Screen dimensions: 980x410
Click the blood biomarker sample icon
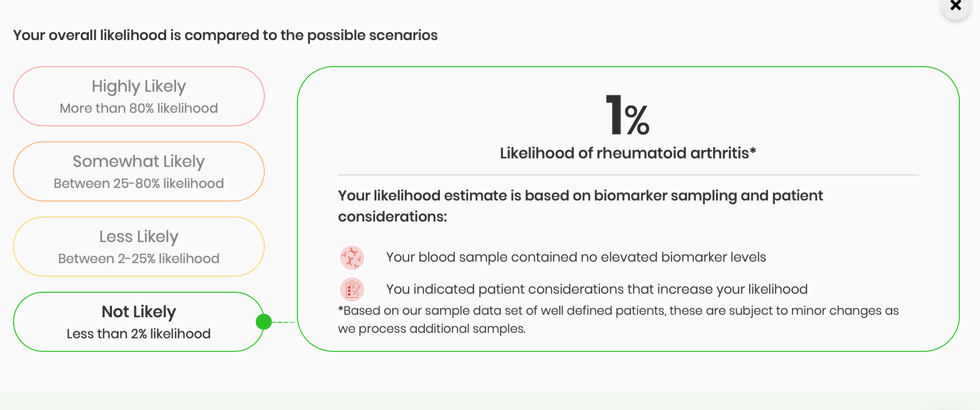point(352,258)
